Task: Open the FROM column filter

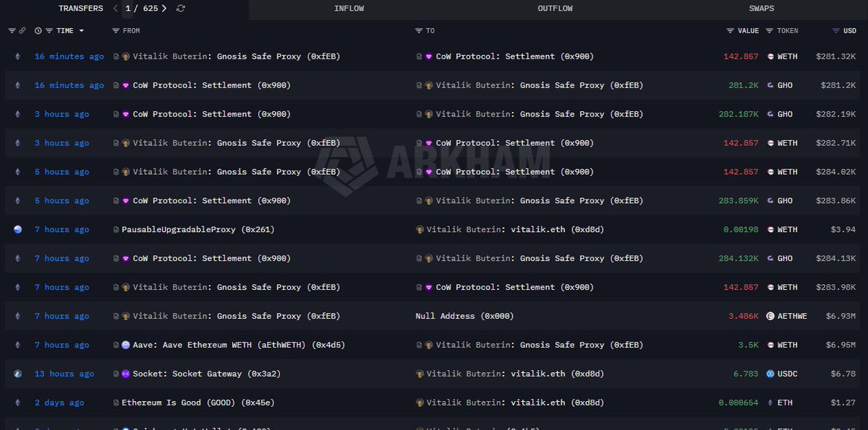Action: point(116,31)
